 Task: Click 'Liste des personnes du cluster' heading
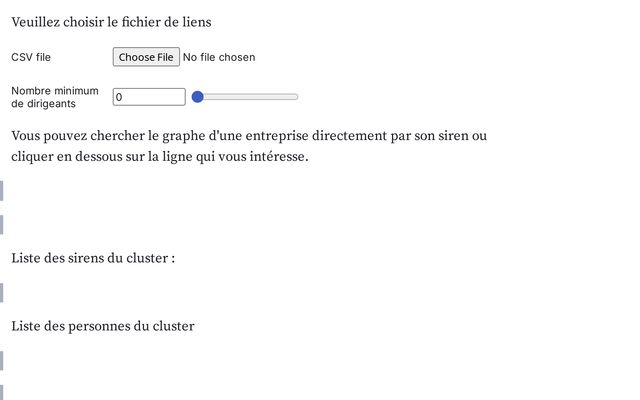coord(103,326)
